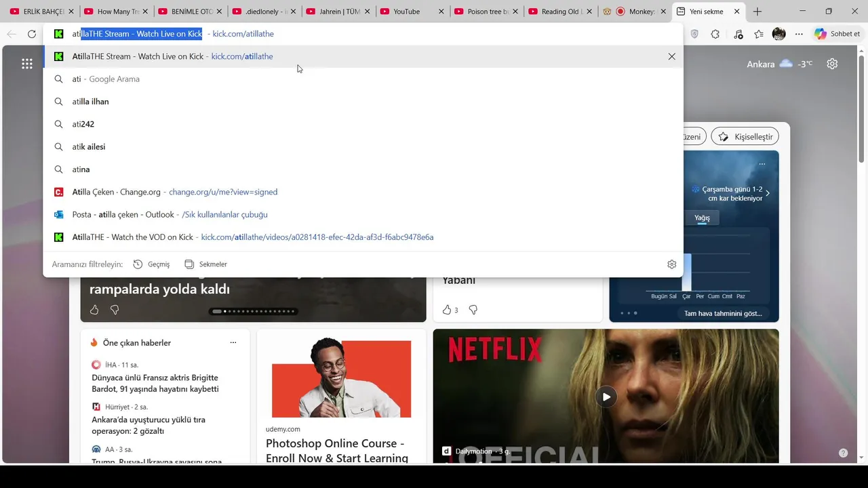
Task: Click the weather card pagination dots
Action: click(x=629, y=313)
